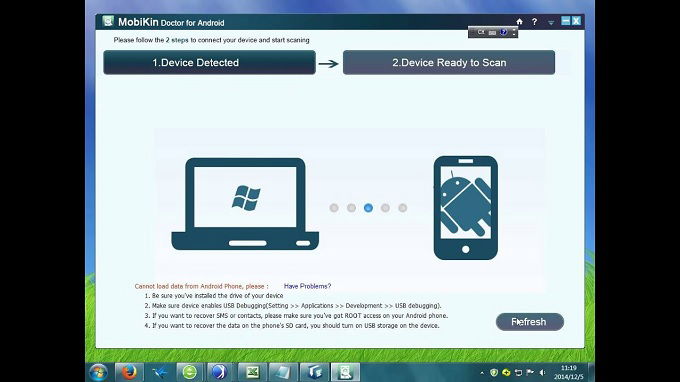Open the 'Have Problems?' link
680x382 pixels.
307,286
